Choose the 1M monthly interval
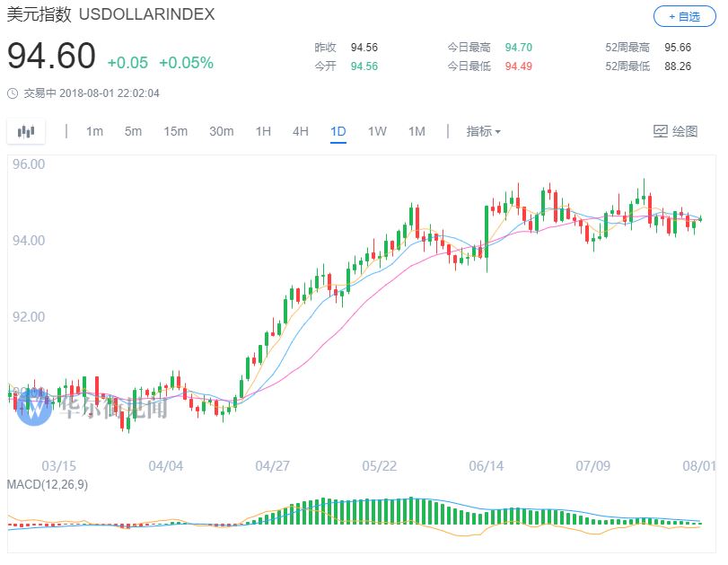The width and height of the screenshot is (728, 565). [417, 131]
